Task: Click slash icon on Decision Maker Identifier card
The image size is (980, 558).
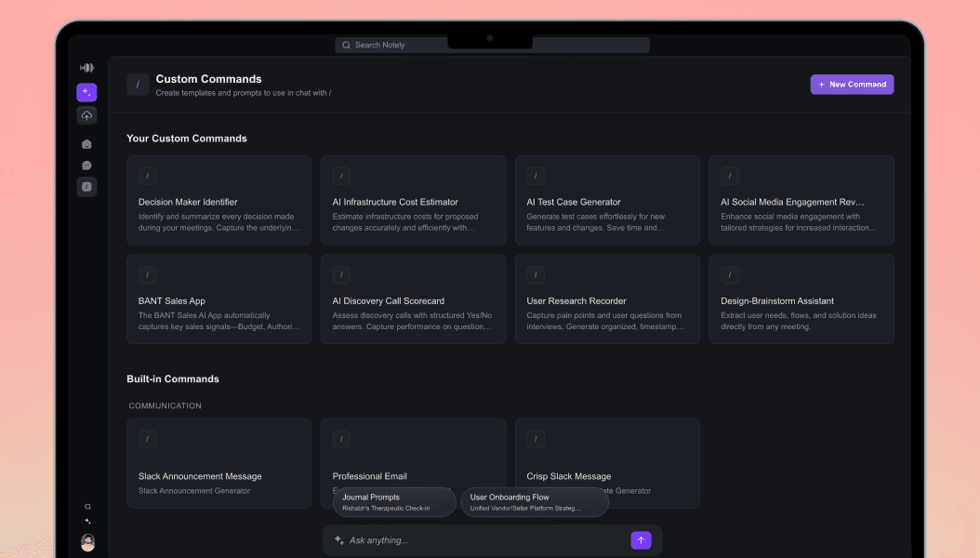Action: (x=148, y=176)
